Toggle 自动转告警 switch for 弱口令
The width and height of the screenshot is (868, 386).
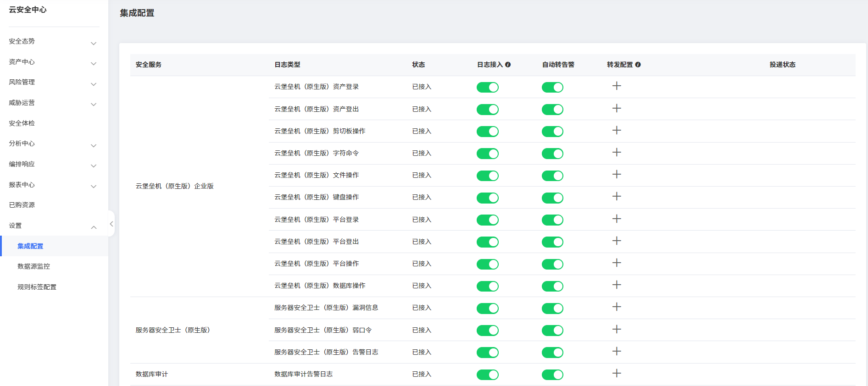coord(552,331)
